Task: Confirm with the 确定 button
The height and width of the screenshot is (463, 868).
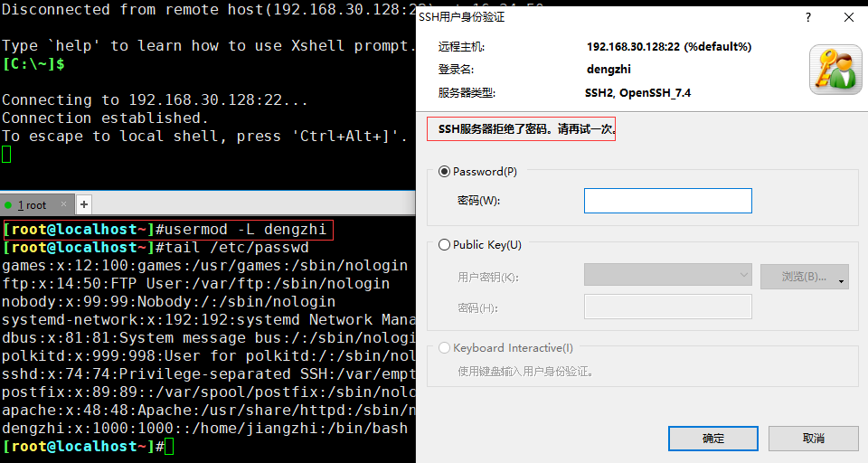Action: (713, 438)
